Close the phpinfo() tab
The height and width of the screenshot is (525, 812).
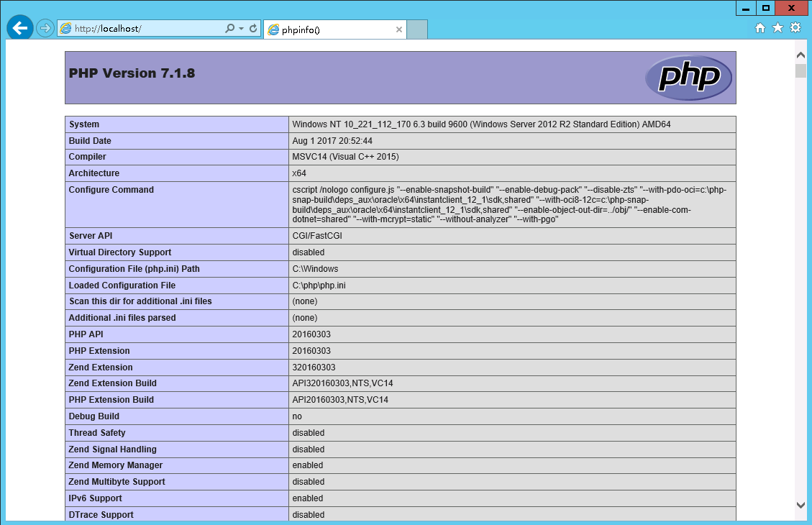pyautogui.click(x=398, y=29)
